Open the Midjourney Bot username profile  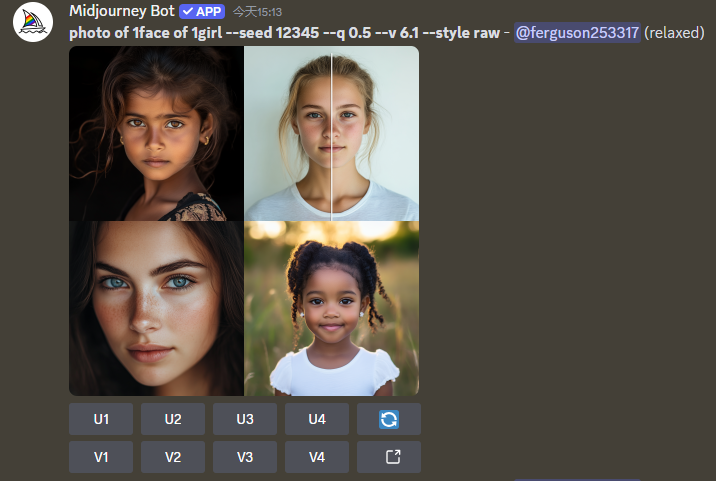point(122,12)
